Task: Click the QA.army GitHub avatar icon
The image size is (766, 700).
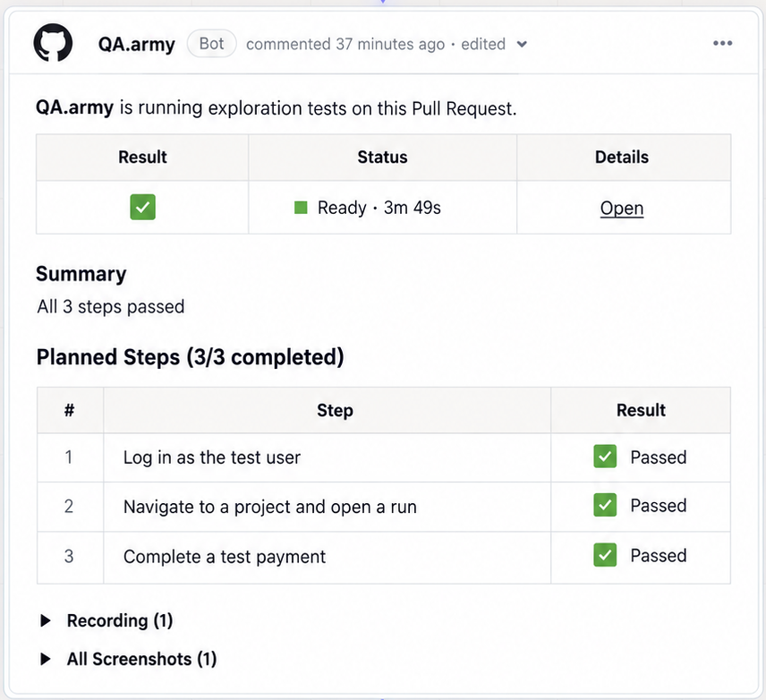Action: tap(53, 43)
